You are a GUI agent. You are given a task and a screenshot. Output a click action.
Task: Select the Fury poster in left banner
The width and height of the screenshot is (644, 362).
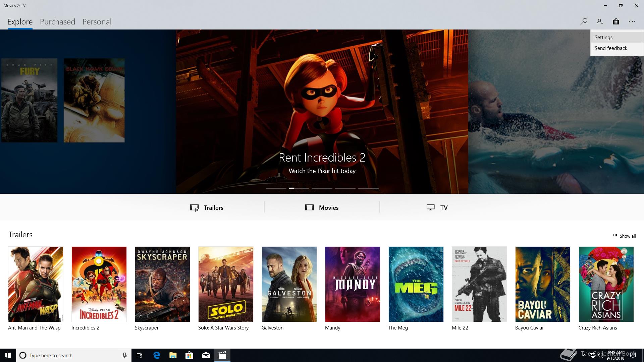[29, 100]
